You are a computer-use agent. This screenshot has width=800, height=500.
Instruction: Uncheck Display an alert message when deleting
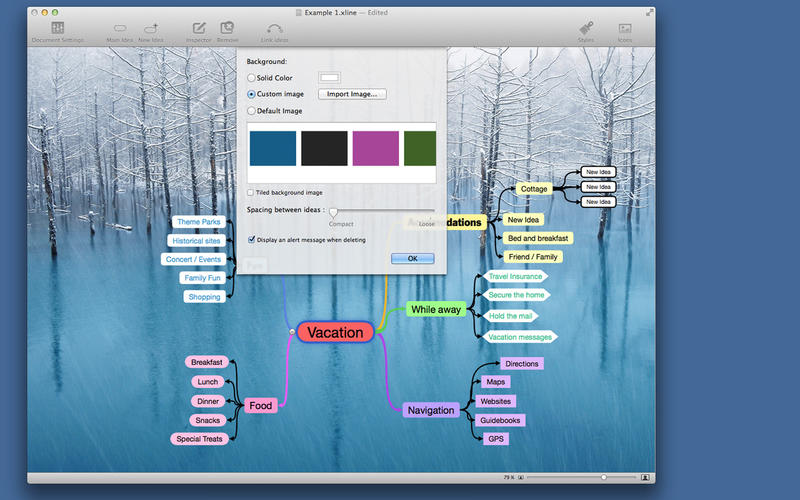pos(251,240)
